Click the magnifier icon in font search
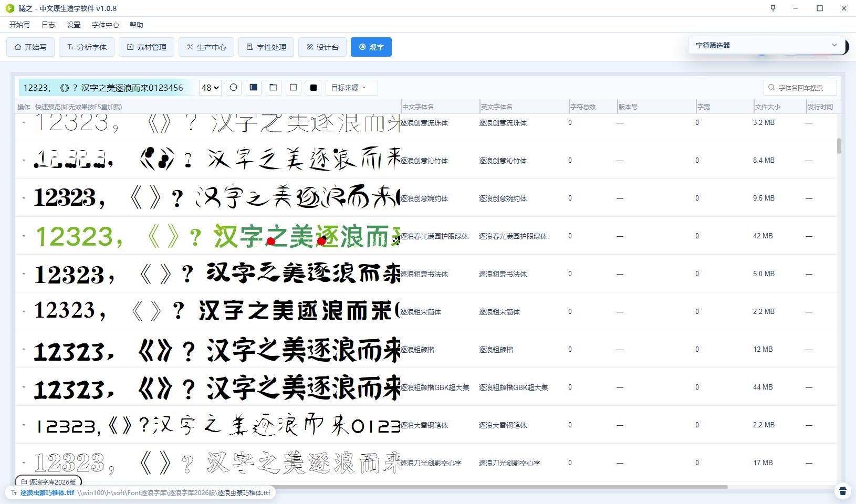The width and height of the screenshot is (856, 504). click(x=771, y=88)
